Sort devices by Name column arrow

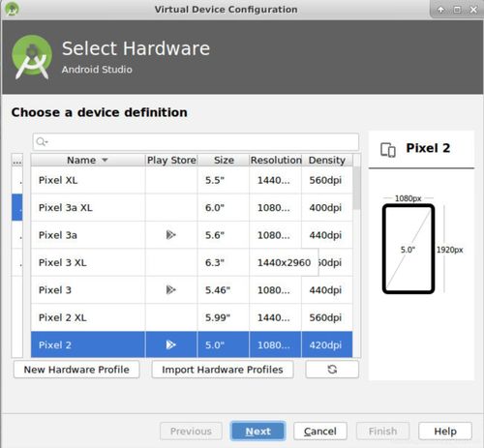(x=105, y=160)
